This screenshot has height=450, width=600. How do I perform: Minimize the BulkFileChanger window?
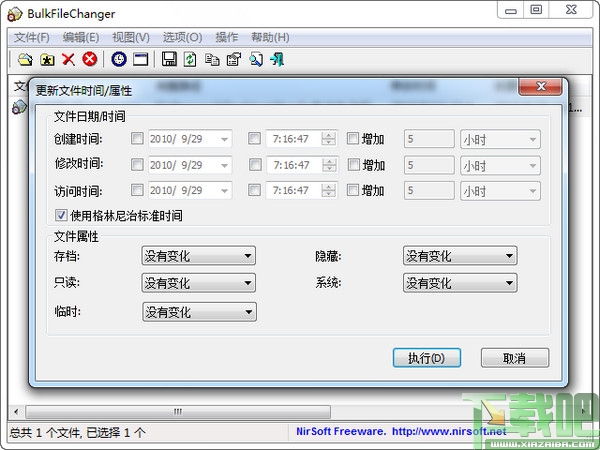pyautogui.click(x=511, y=10)
